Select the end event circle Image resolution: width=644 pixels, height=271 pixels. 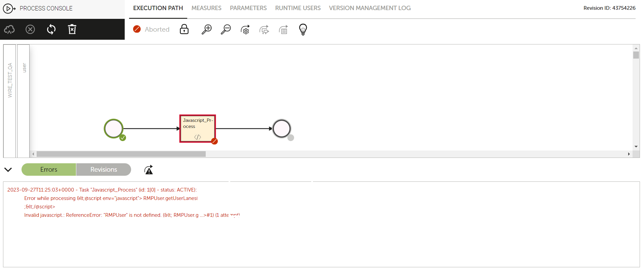[x=282, y=128]
